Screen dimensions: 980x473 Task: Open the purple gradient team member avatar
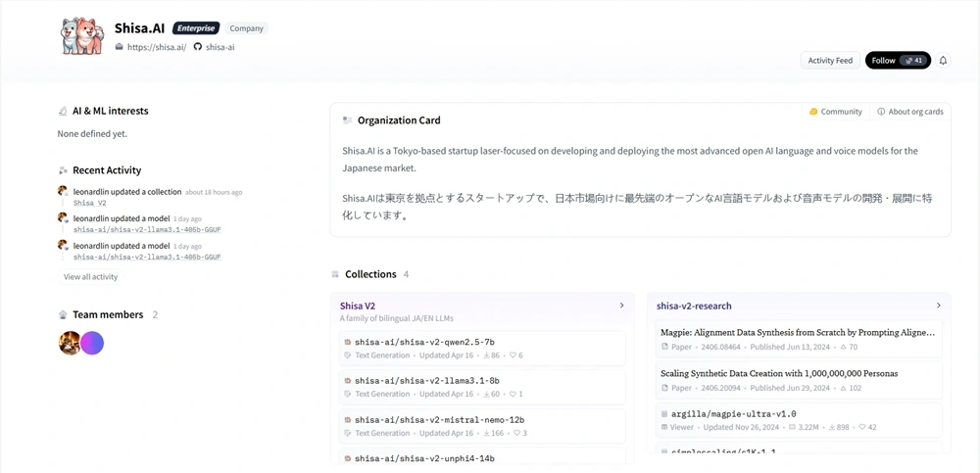click(92, 343)
